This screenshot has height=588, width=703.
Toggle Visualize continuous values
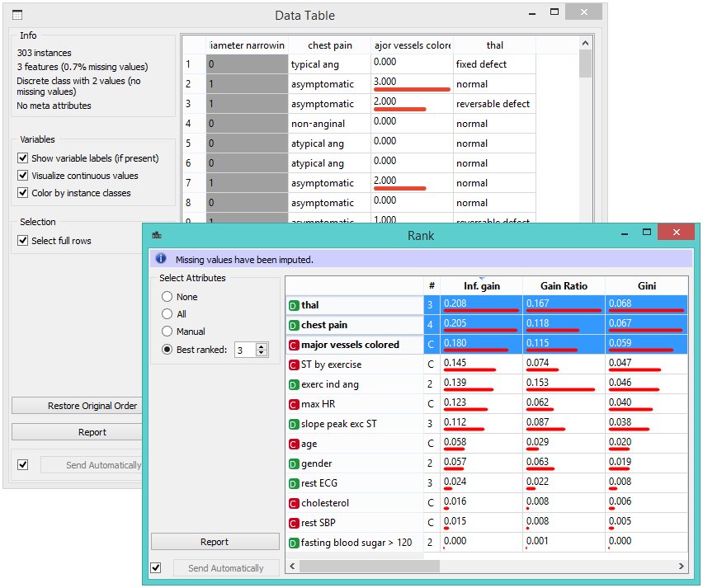tap(21, 176)
